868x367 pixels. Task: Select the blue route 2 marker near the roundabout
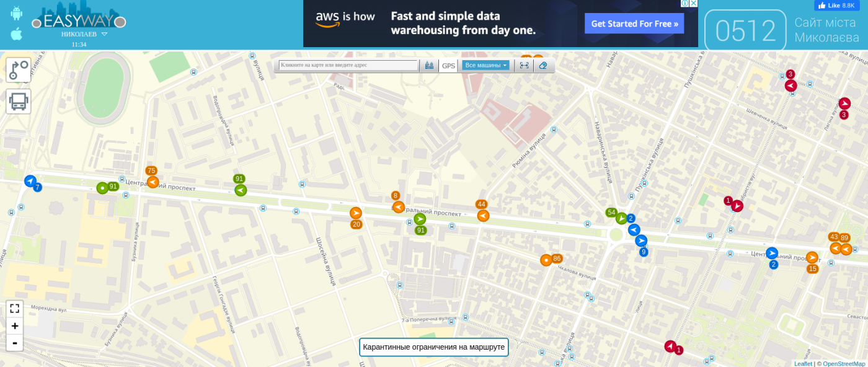(634, 229)
